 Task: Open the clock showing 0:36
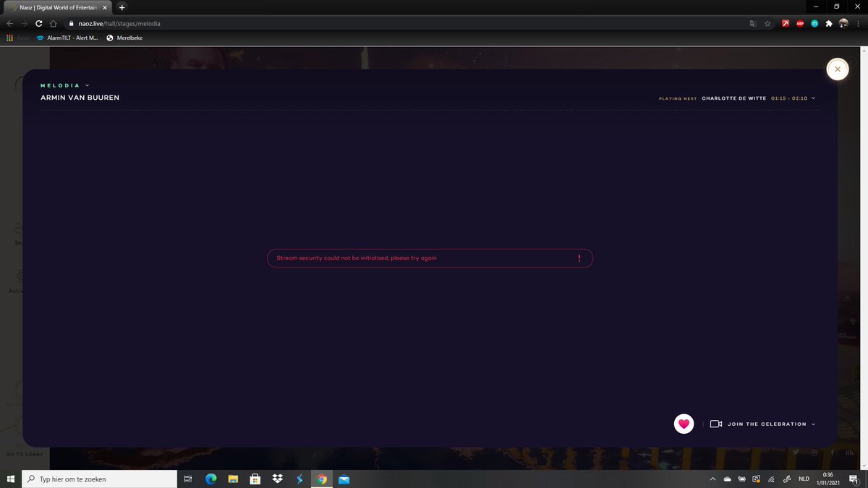pos(829,479)
